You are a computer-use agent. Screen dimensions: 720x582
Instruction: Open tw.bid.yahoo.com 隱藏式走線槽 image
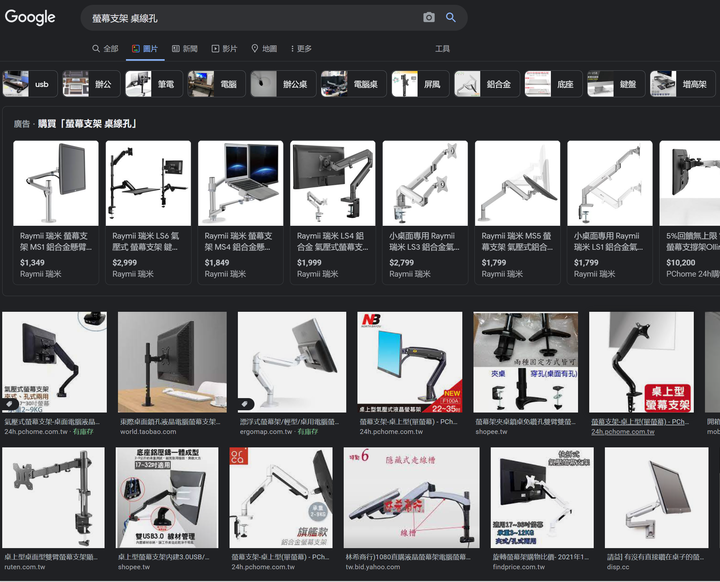[x=411, y=497]
